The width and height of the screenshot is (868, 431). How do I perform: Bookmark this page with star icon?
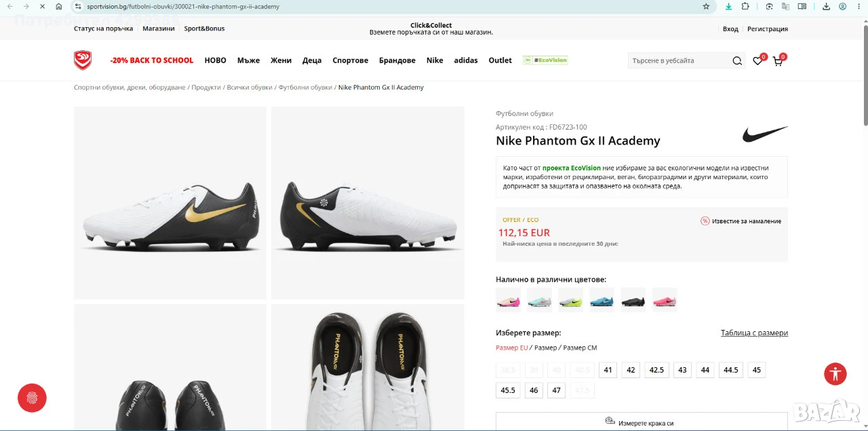[x=706, y=7]
